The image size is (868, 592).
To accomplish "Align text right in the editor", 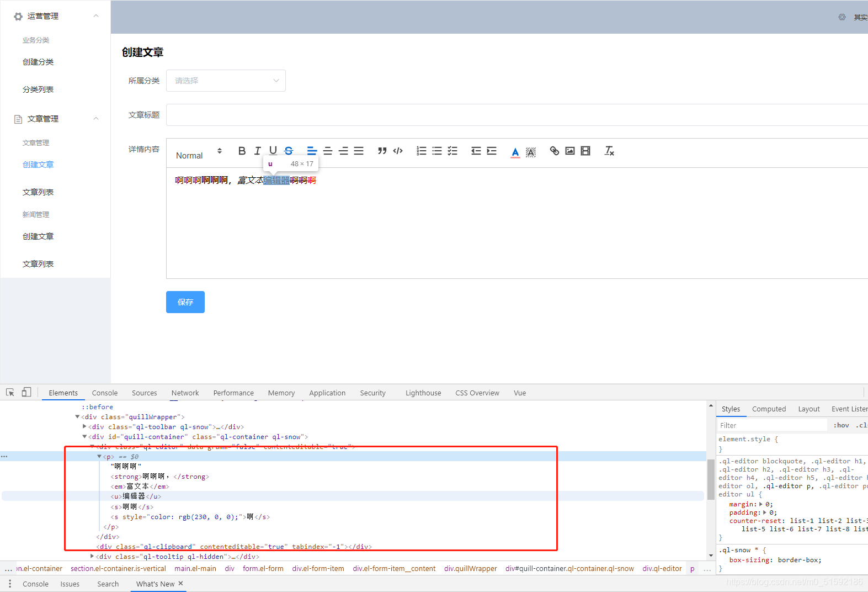I will pyautogui.click(x=343, y=151).
